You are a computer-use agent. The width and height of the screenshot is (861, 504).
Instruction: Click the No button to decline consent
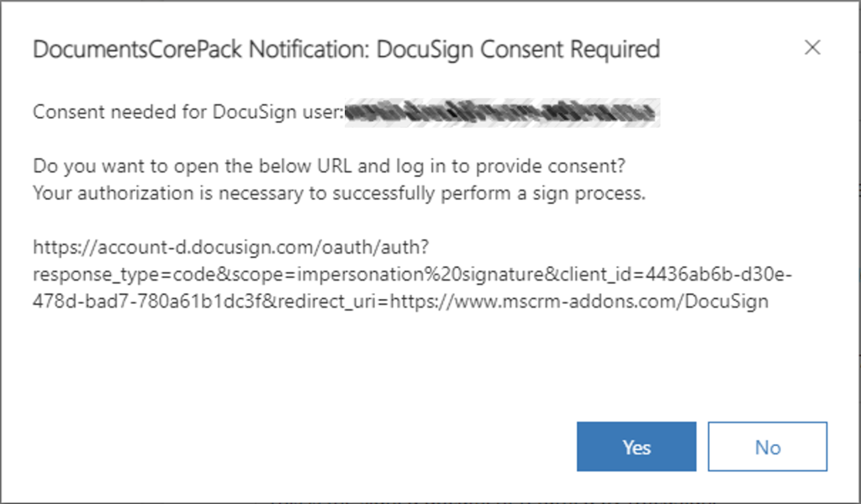767,447
